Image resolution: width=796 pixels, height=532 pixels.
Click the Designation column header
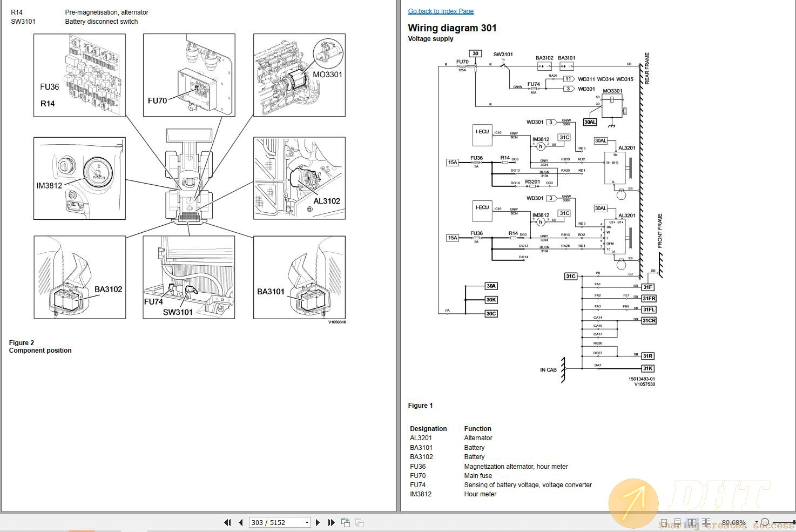pyautogui.click(x=428, y=429)
